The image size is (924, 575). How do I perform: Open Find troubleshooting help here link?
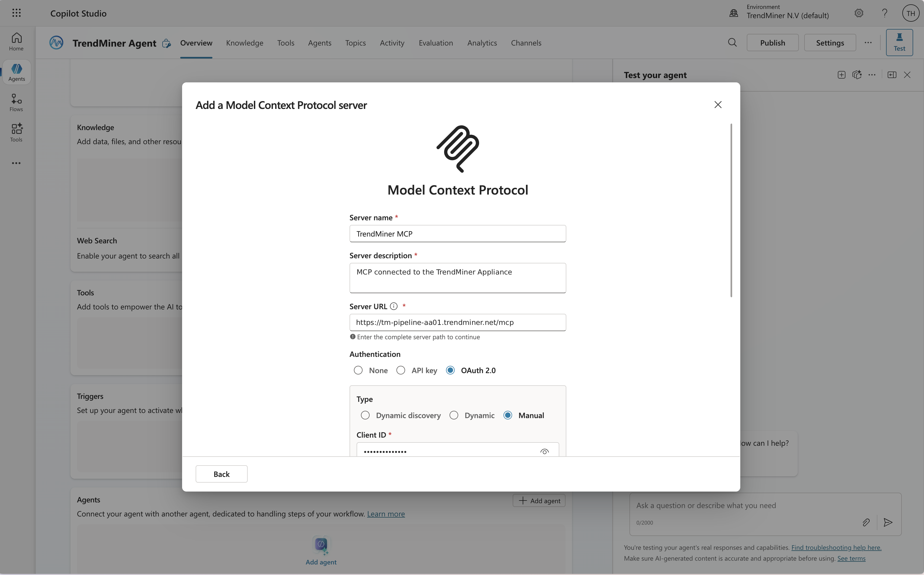(x=836, y=547)
